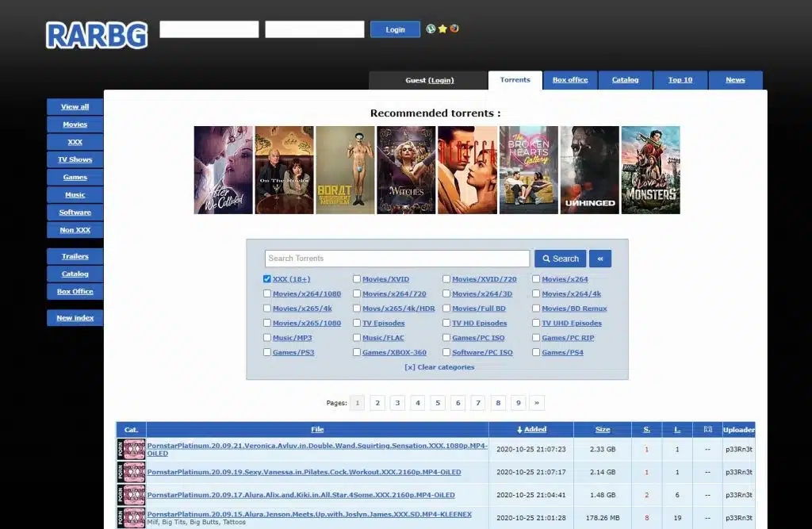Select the Torrents tab
The height and width of the screenshot is (529, 812).
(515, 80)
